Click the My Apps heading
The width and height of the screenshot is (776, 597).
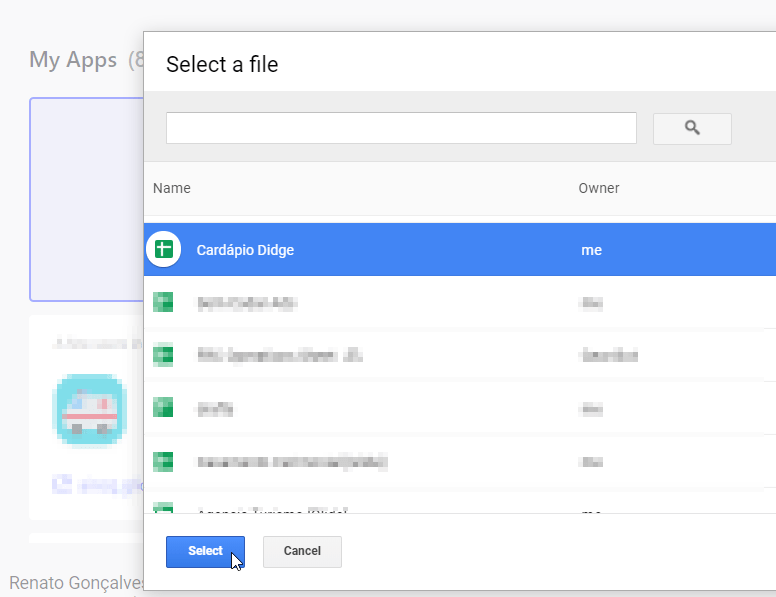click(x=73, y=60)
